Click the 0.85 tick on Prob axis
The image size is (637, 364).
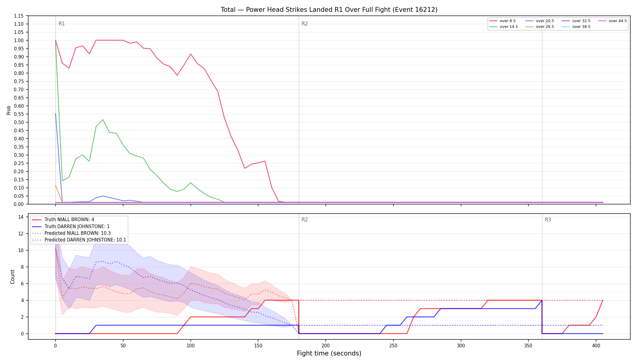pos(19,65)
